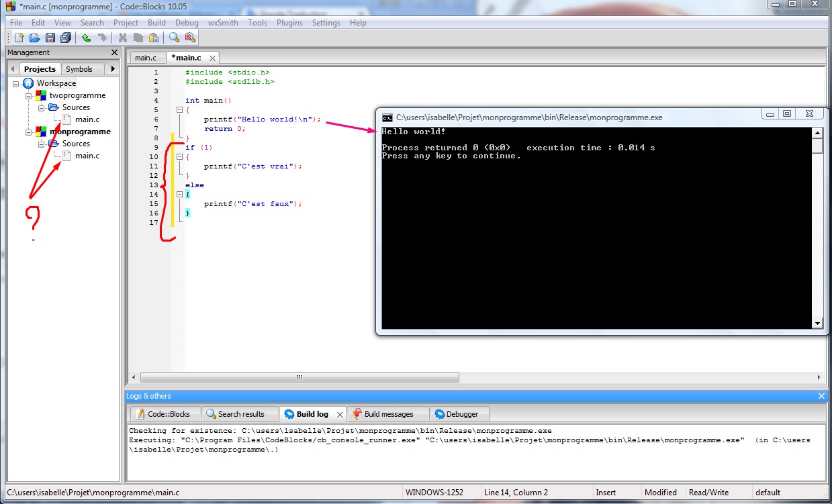Collapse the twoprogramme project node
This screenshot has width=832, height=504.
point(29,95)
